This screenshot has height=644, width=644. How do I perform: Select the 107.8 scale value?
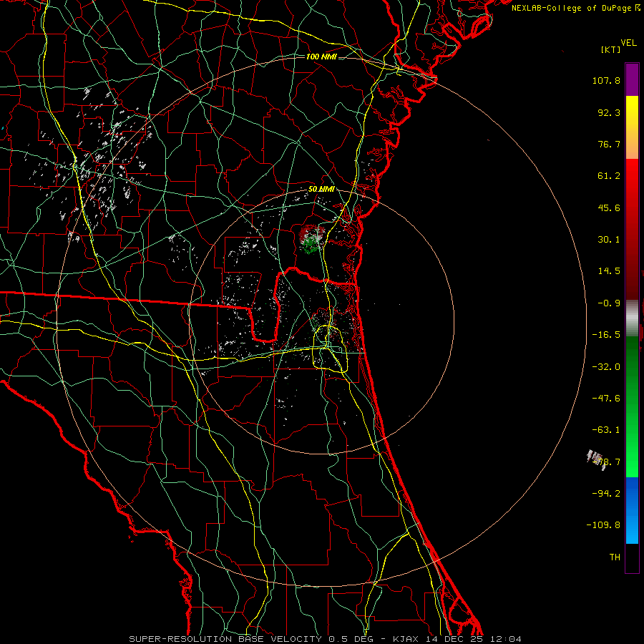point(606,80)
